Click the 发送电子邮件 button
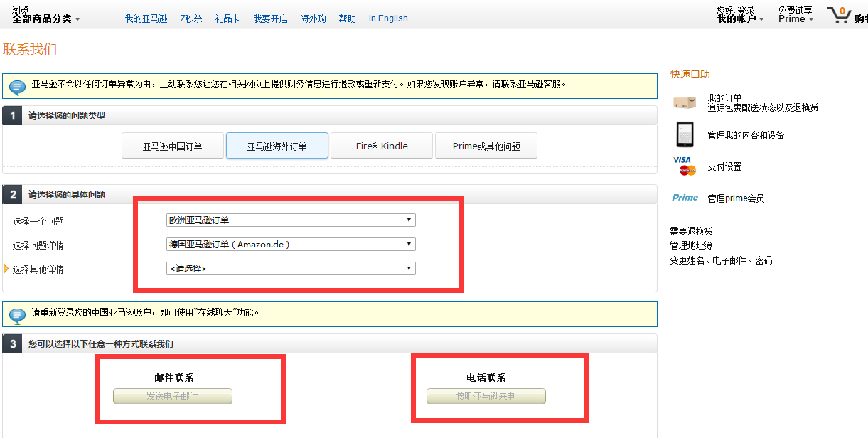This screenshot has width=868, height=438. coord(173,396)
